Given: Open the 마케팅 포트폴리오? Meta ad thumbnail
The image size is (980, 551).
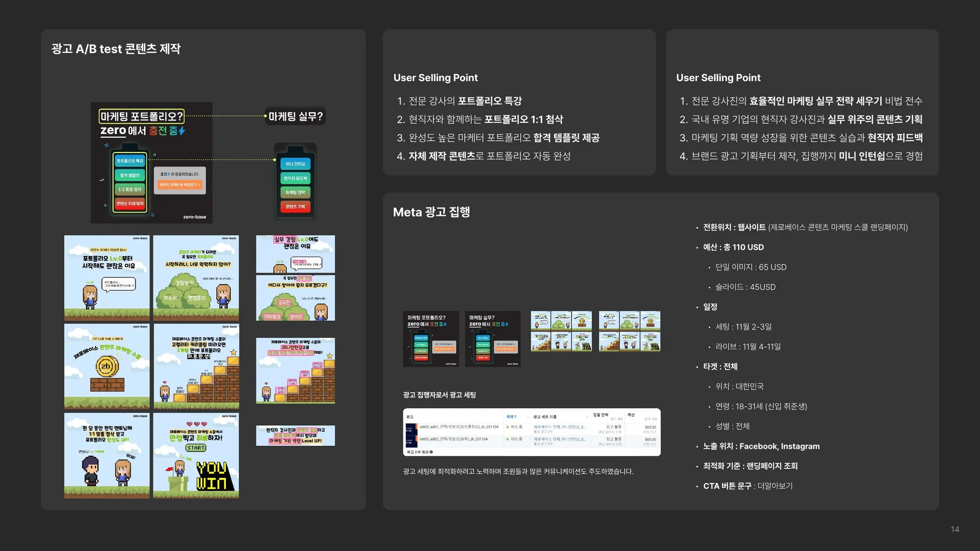Looking at the screenshot, I should tap(431, 339).
